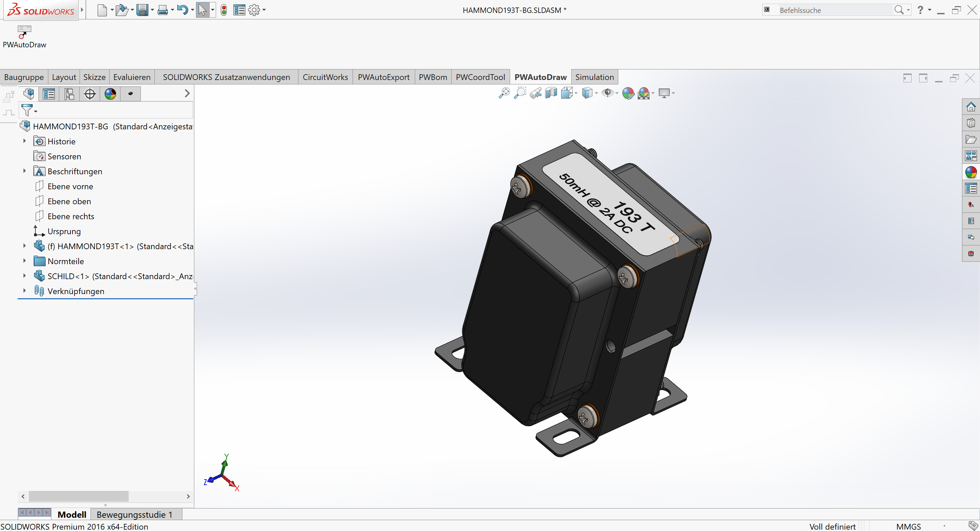Open the dropdown arrow next to Save

[152, 10]
